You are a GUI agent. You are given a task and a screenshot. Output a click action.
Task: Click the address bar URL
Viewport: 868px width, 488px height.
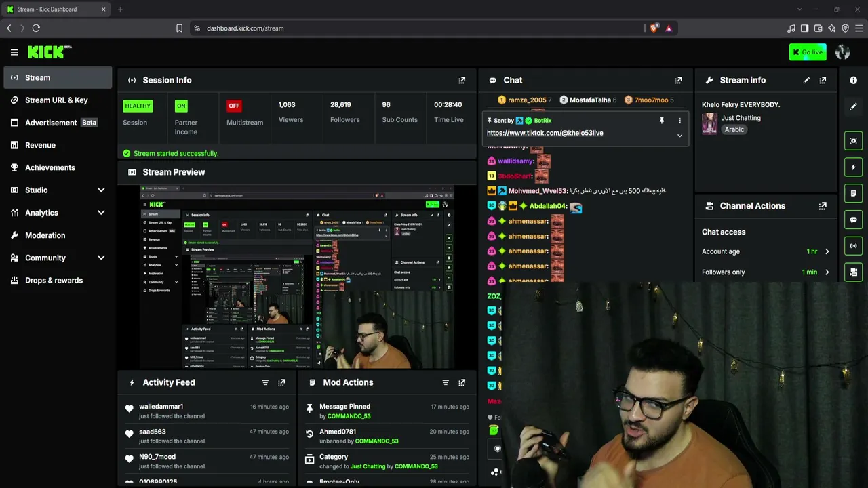click(245, 28)
